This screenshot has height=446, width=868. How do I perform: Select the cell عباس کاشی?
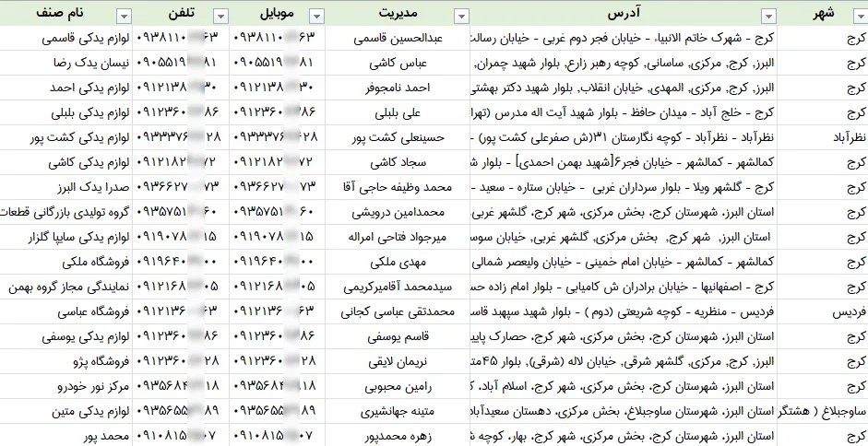point(398,63)
